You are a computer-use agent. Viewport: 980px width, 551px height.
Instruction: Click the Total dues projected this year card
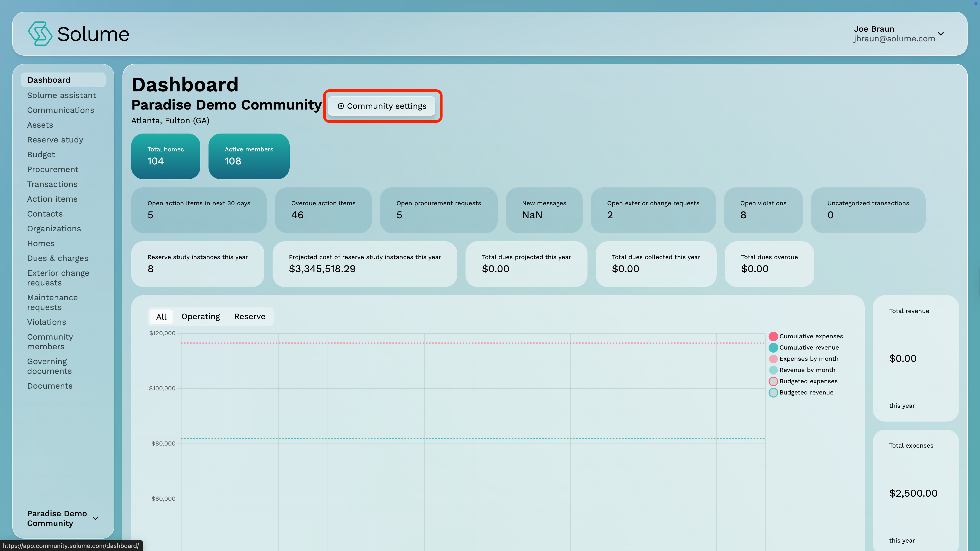tap(526, 264)
